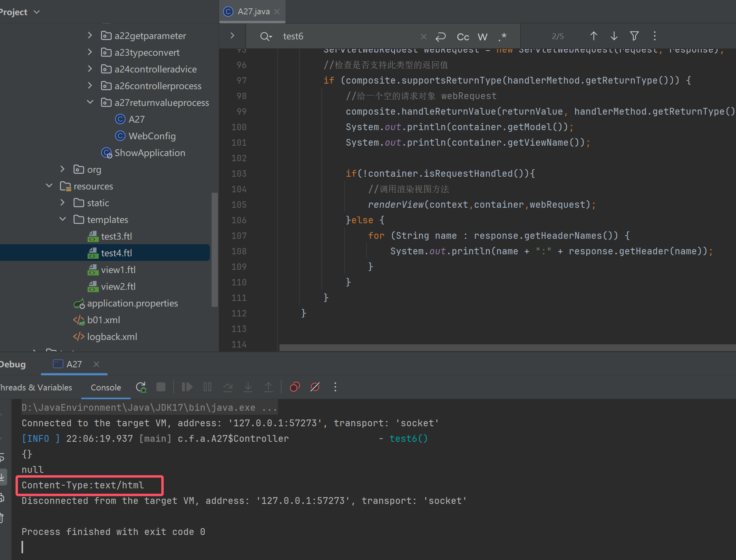Open more debug toolbar actions
The width and height of the screenshot is (736, 560).
335,387
